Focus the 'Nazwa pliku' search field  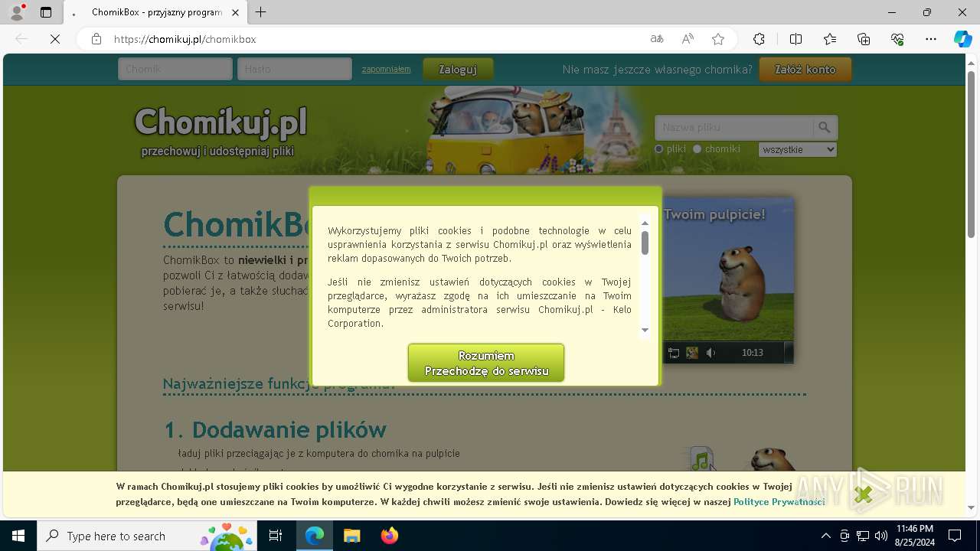point(733,127)
